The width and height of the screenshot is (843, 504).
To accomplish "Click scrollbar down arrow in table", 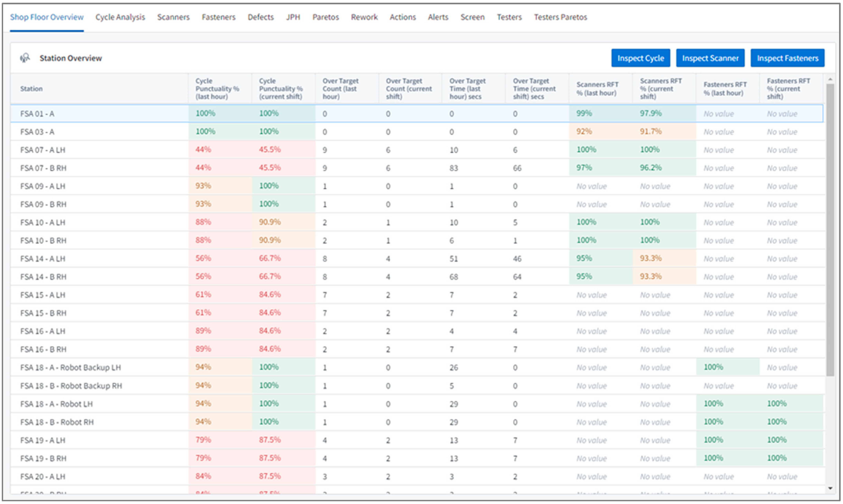I will tap(830, 488).
